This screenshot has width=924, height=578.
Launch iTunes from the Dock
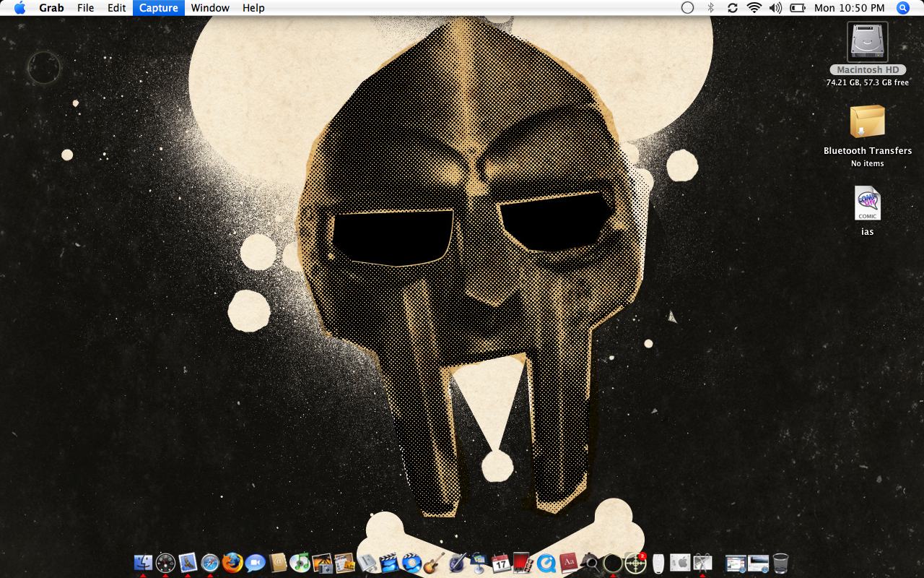(300, 563)
